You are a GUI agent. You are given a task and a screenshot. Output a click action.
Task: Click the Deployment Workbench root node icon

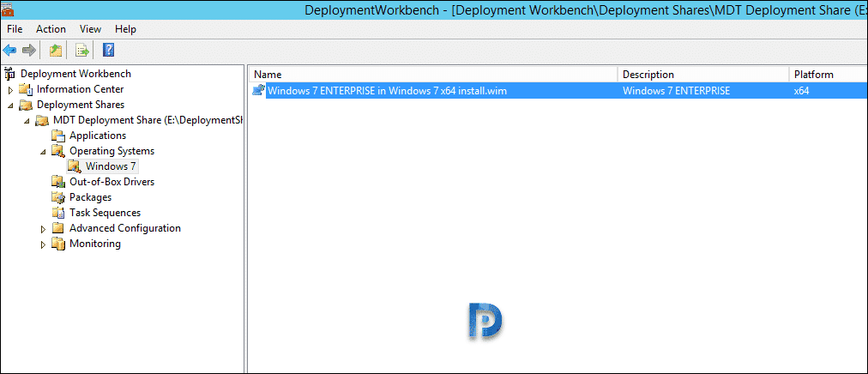click(10, 74)
